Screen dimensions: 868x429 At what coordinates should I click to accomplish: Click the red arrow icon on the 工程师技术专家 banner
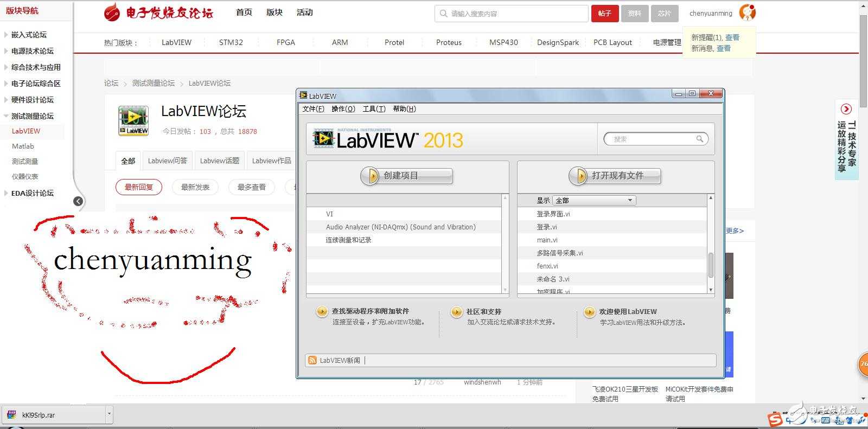click(846, 109)
